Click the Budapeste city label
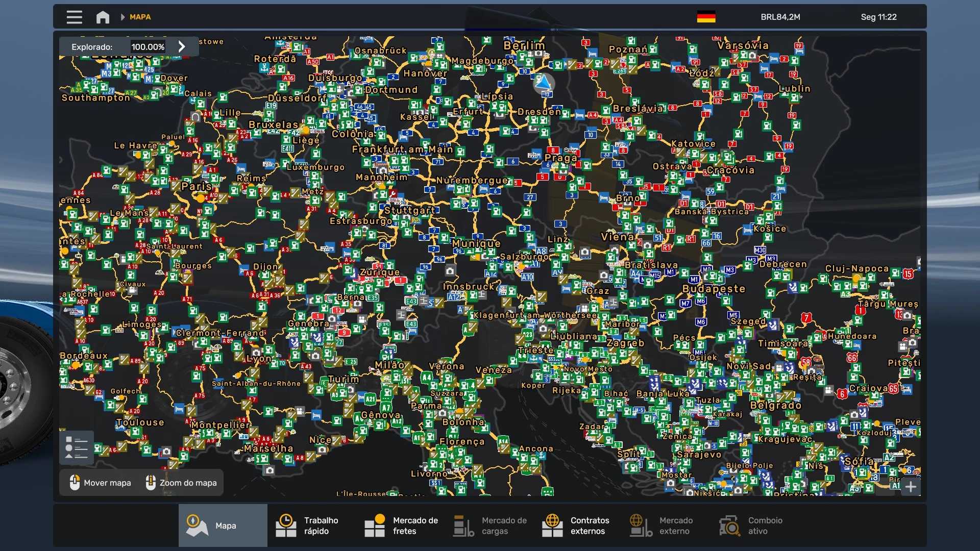This screenshot has width=980, height=551. tap(714, 289)
